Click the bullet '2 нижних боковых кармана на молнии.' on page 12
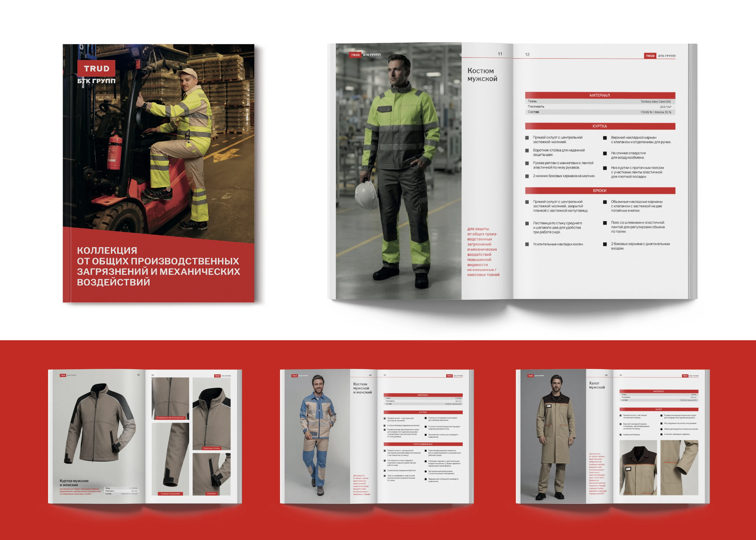This screenshot has width=756, height=540. pos(564,176)
